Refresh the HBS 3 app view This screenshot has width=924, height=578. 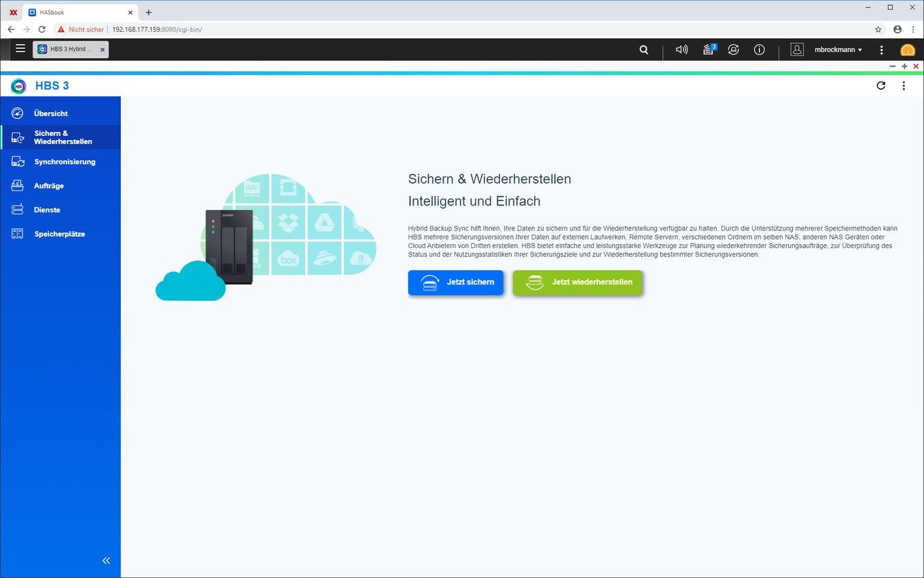881,86
